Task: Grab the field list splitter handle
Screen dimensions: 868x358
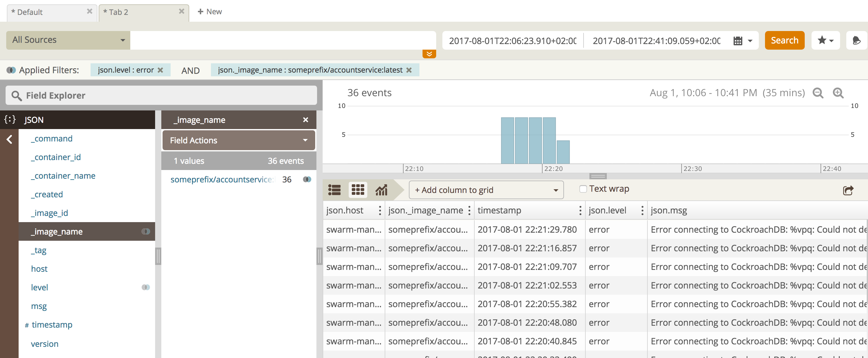Action: (158, 256)
